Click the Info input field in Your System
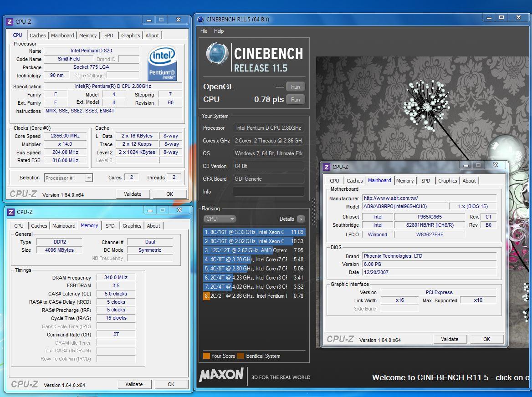The image size is (532, 397). [x=268, y=192]
